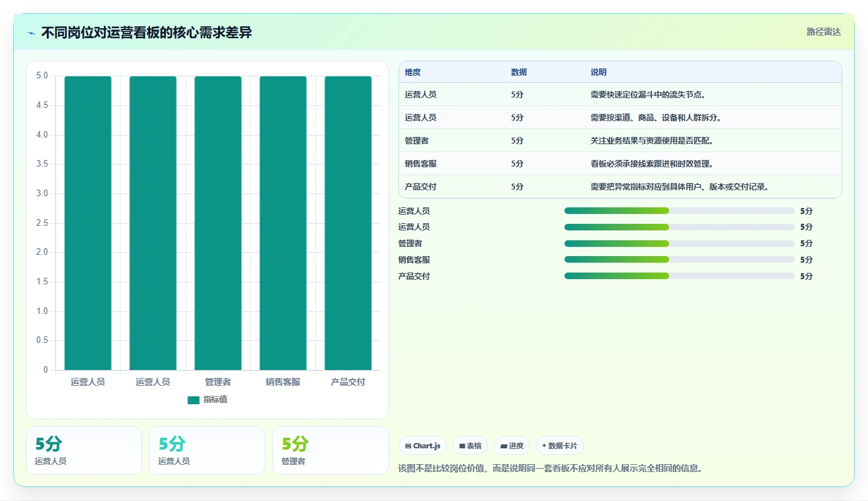
Task: Click the lightning icon beside the dashboard title
Action: coord(32,33)
